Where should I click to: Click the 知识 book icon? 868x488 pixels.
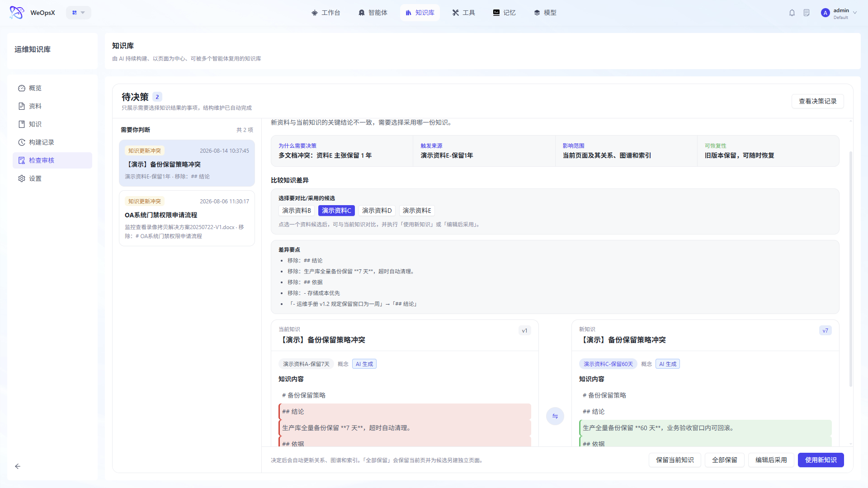click(x=22, y=124)
